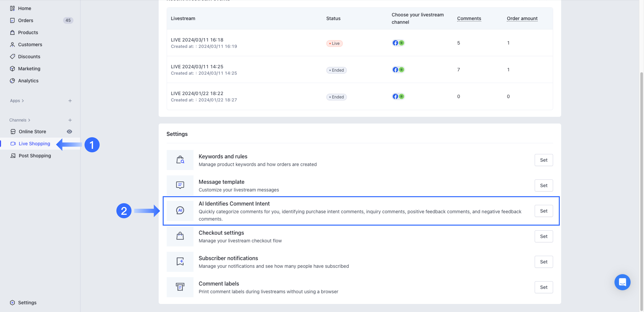Expand the Channels section chevron
Screen dimensions: 644x312
[x=29, y=120]
